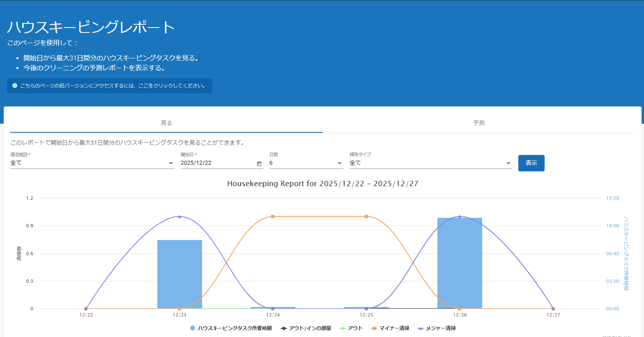644x337 pixels.
Task: Switch to the 予測 tab
Action: [x=478, y=123]
